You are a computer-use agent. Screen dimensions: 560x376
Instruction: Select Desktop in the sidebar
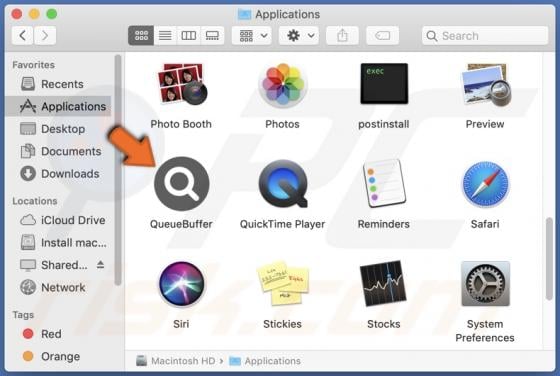click(x=59, y=129)
